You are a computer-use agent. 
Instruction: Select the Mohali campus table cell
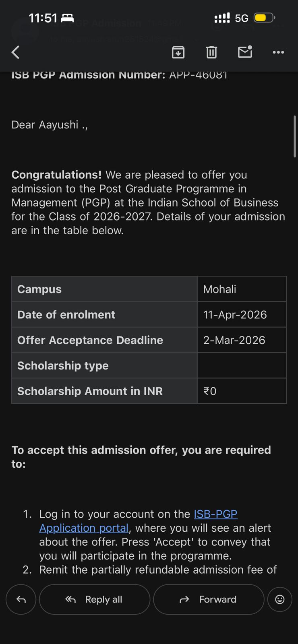click(x=242, y=289)
